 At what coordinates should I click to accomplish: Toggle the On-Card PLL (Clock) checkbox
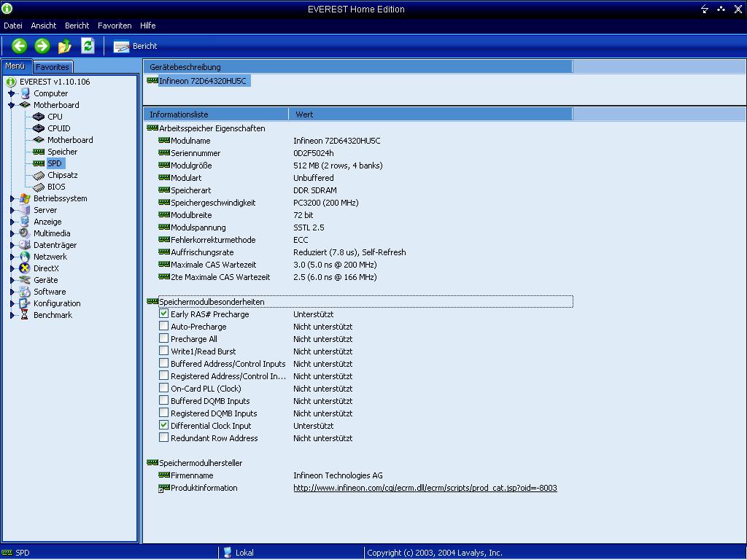[163, 388]
